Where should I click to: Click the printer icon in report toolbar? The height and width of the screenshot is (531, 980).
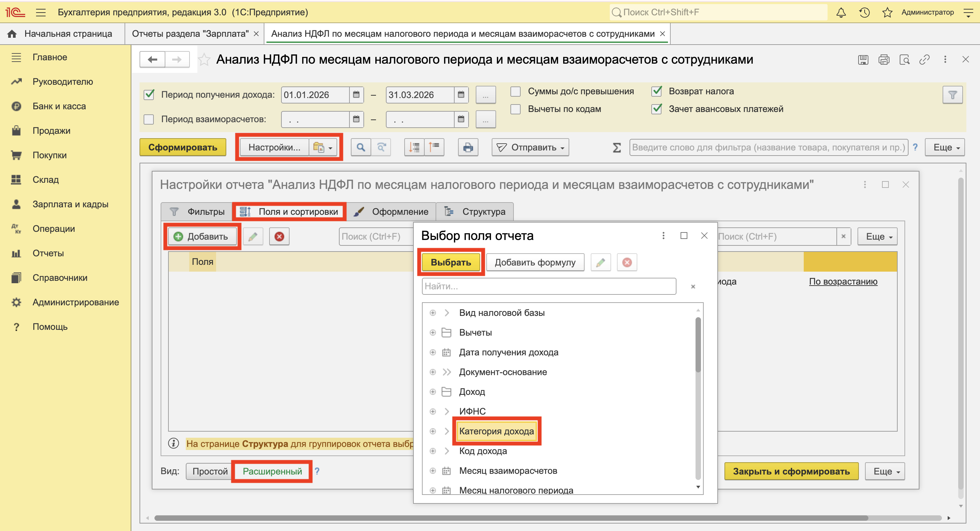468,147
